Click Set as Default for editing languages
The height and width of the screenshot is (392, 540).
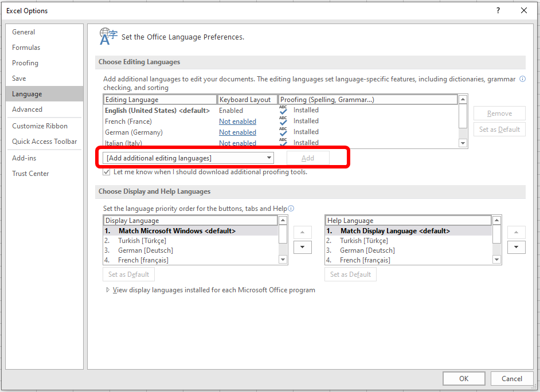point(499,130)
